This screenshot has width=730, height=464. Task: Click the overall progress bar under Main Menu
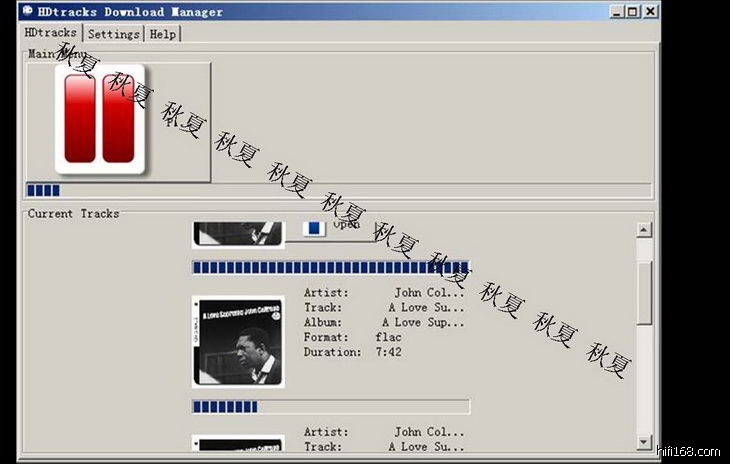(338, 190)
